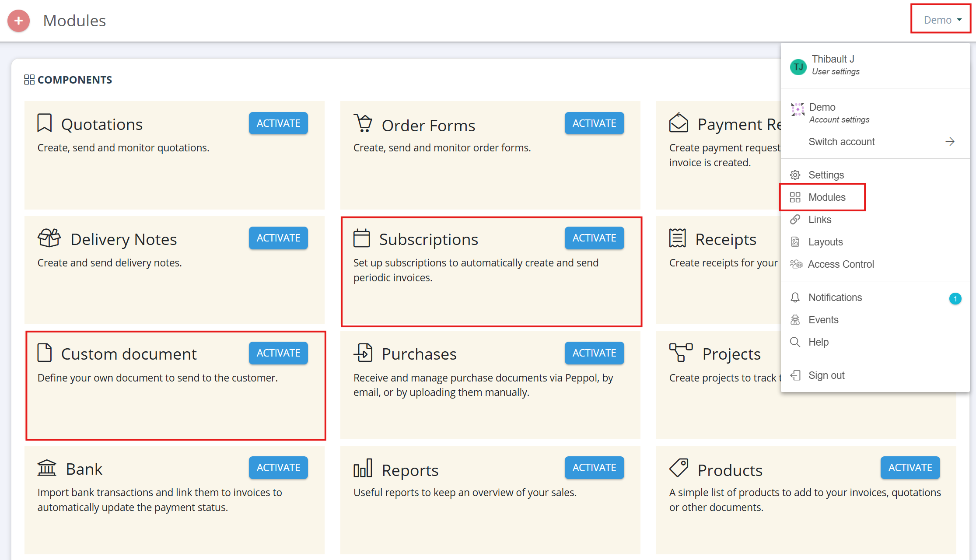This screenshot has height=560, width=976.
Task: Click the Layouts document icon
Action: tap(795, 242)
